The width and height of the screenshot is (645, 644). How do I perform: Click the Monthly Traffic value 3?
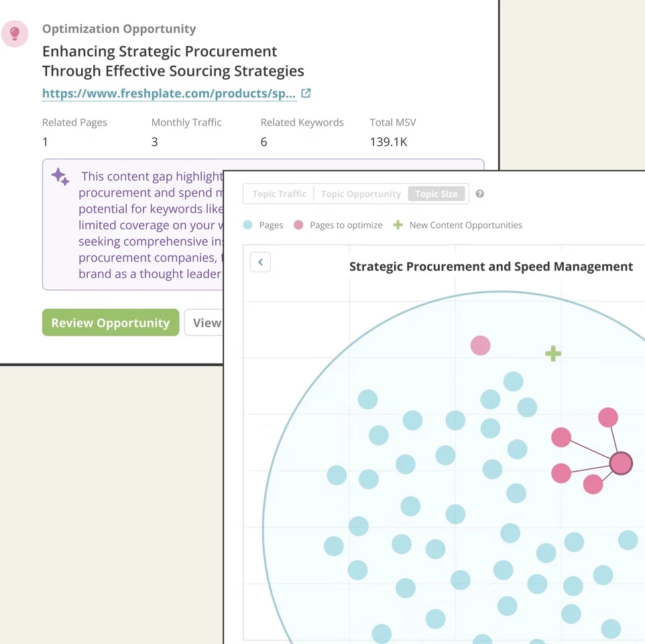pyautogui.click(x=155, y=142)
